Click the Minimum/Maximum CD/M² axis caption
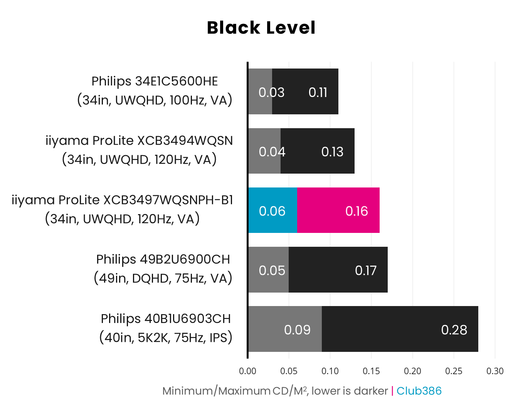The image size is (523, 420). point(275,391)
